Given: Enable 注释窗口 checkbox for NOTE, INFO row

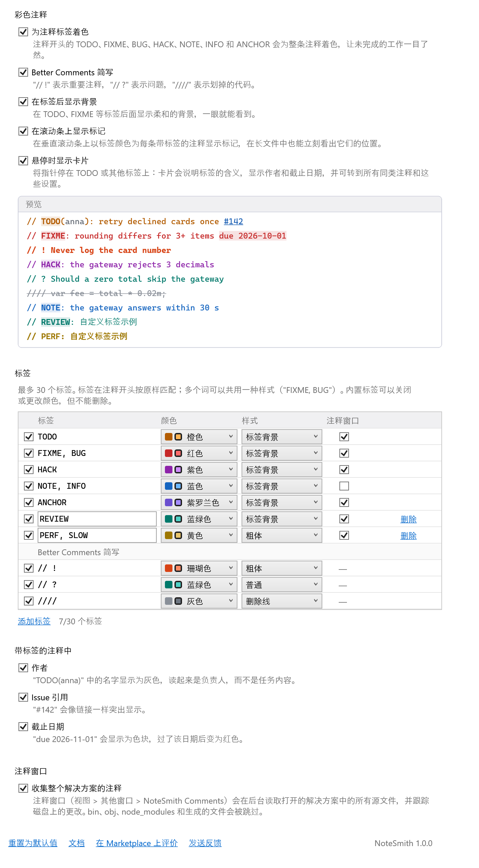Looking at the screenshot, I should click(344, 486).
